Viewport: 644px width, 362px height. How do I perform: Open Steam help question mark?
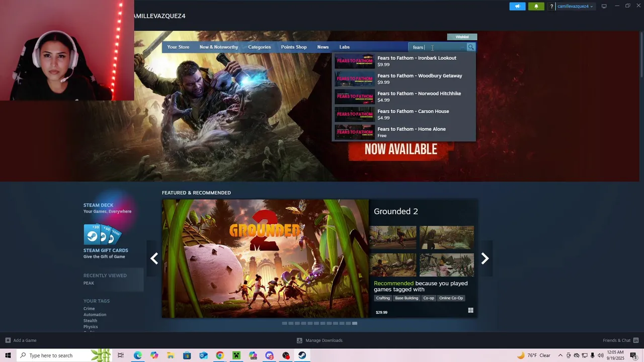552,7
